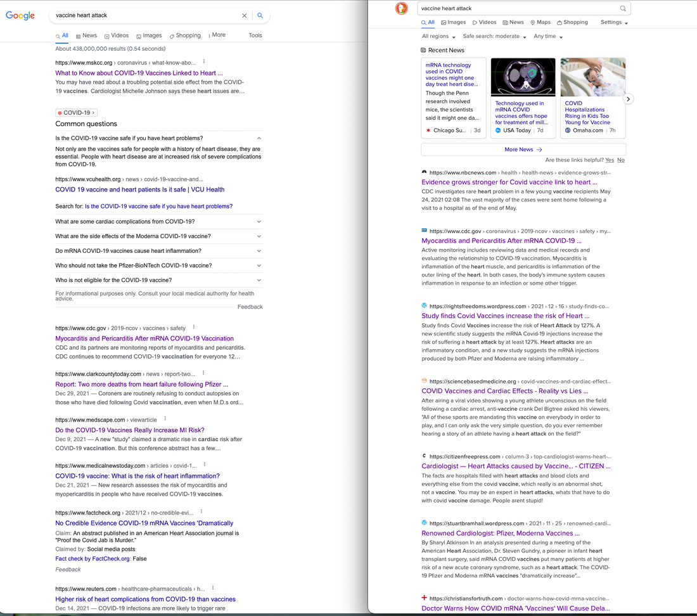The height and width of the screenshot is (616, 697).
Task: Click the DuckDuckGo logo
Action: pos(401,8)
